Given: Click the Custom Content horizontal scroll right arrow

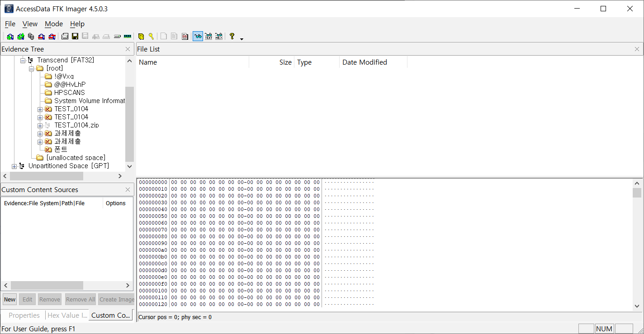Looking at the screenshot, I should coord(128,286).
